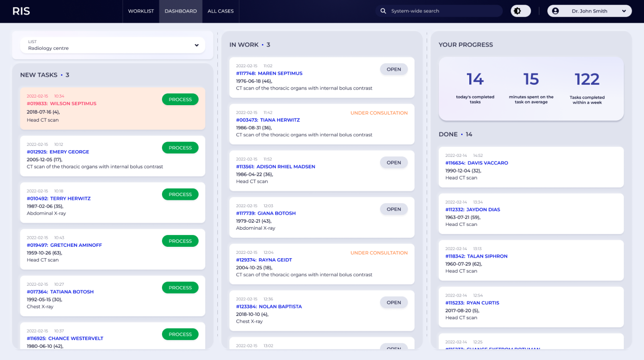Click #117748: MAREN SEPTIMUS link
Image resolution: width=644 pixels, height=360 pixels.
tap(269, 73)
